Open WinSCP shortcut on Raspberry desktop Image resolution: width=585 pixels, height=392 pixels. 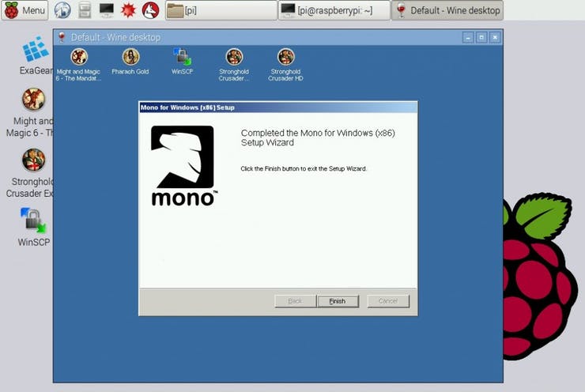click(33, 227)
